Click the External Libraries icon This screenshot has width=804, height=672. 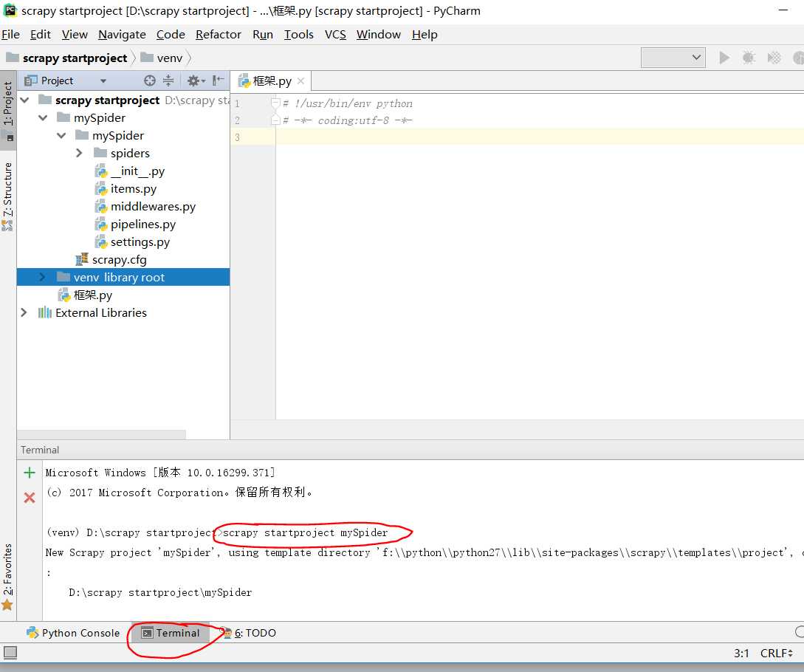click(x=45, y=312)
